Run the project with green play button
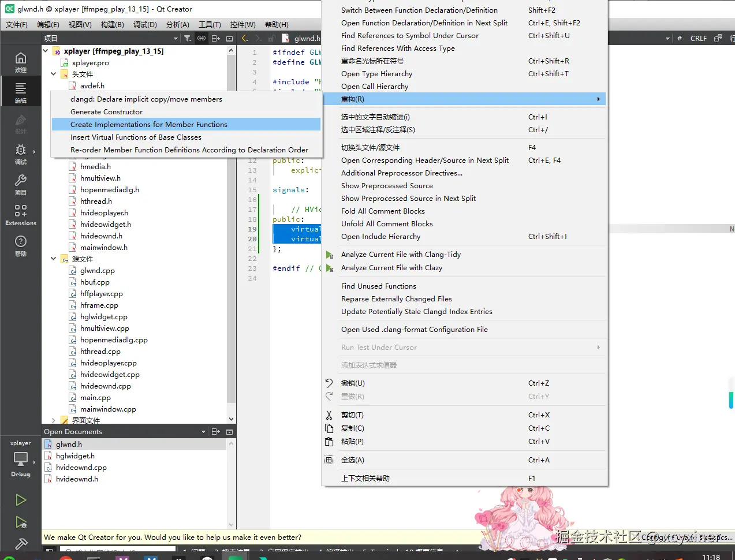 click(x=21, y=500)
